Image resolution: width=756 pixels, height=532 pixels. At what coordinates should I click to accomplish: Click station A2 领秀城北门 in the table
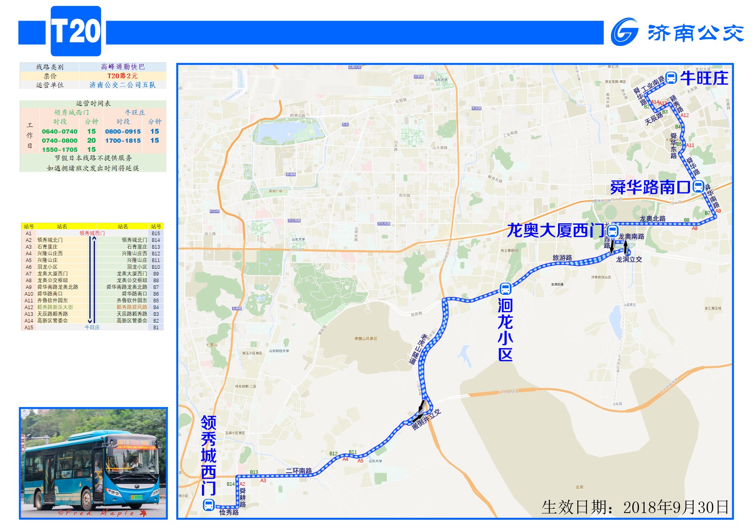coord(50,240)
